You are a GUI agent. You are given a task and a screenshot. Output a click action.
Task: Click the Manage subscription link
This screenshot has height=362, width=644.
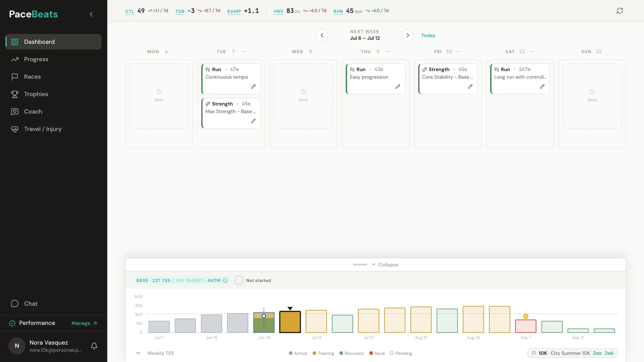point(84,323)
